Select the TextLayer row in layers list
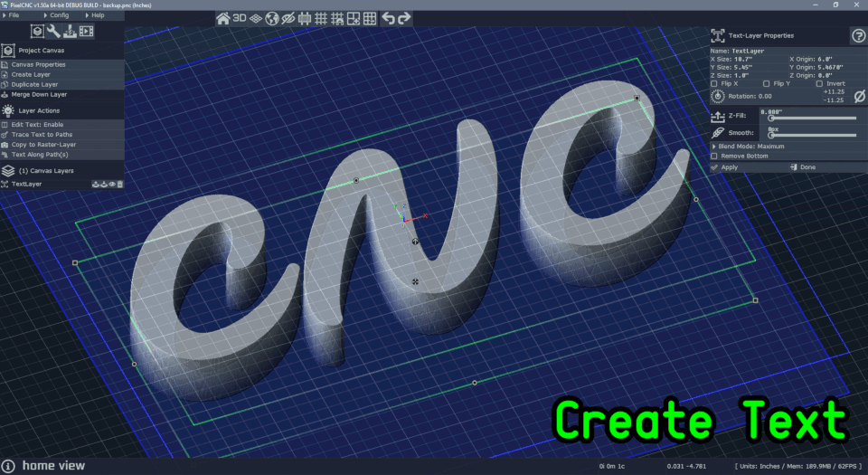The height and width of the screenshot is (475, 868). pos(45,185)
